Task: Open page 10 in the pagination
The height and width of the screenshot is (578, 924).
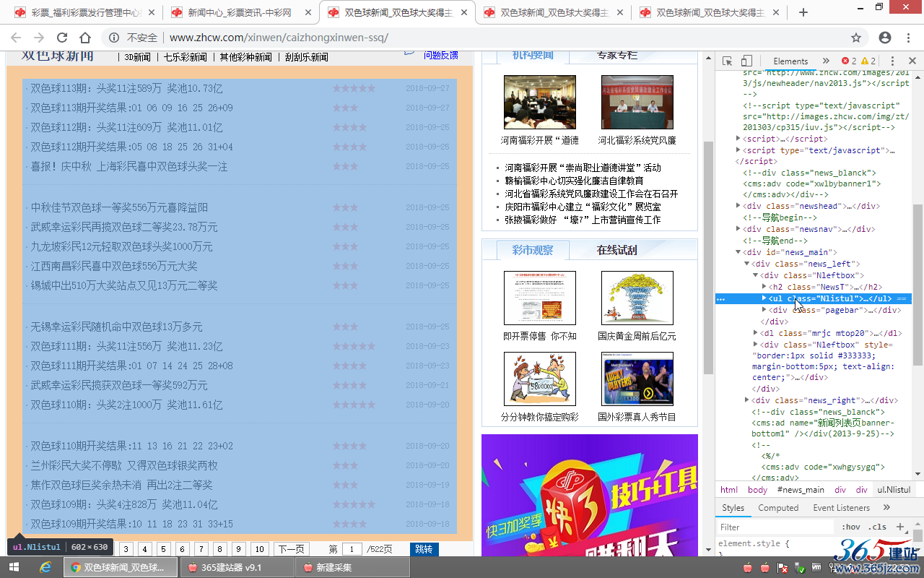Action: tap(260, 549)
